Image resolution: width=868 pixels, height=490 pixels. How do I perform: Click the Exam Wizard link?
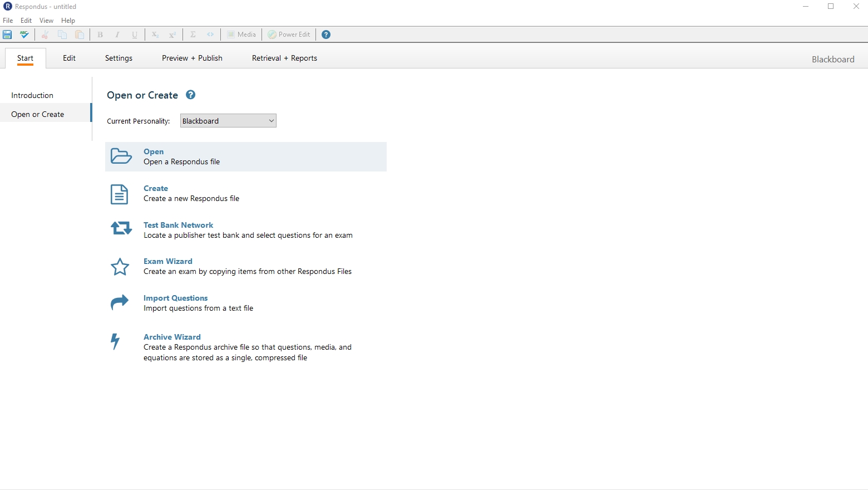point(168,261)
